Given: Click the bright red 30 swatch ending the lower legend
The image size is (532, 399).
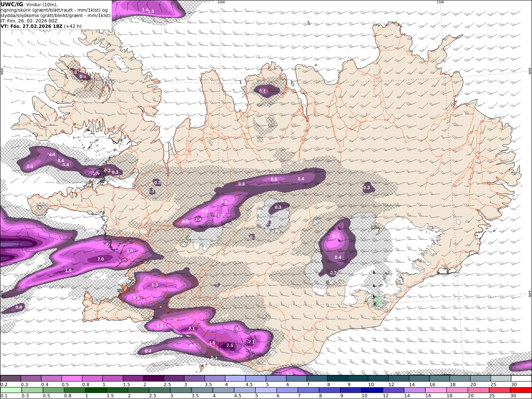Looking at the screenshot, I should point(521,390).
